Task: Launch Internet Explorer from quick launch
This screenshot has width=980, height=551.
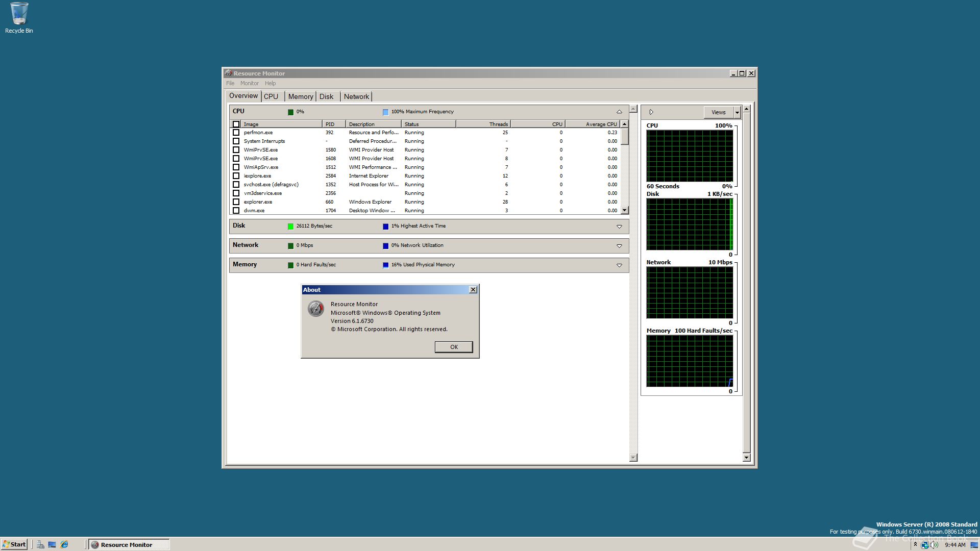Action: [64, 544]
